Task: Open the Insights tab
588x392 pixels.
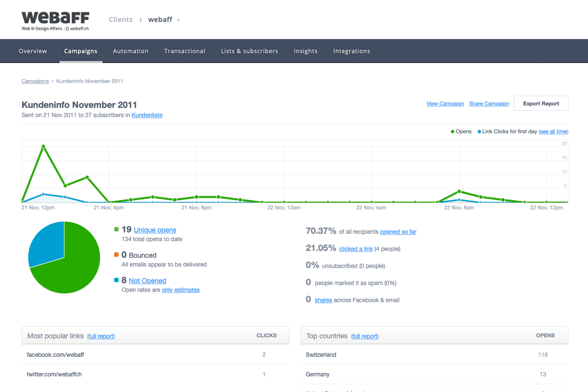Action: tap(305, 51)
